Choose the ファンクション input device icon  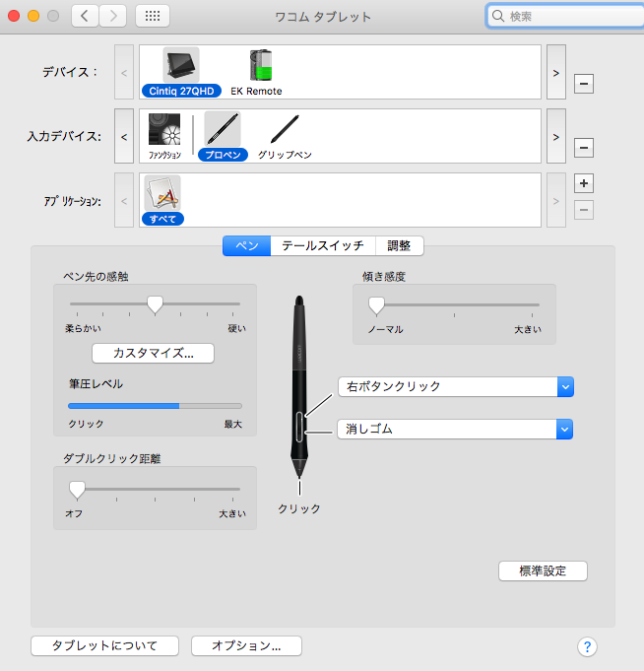[164, 129]
